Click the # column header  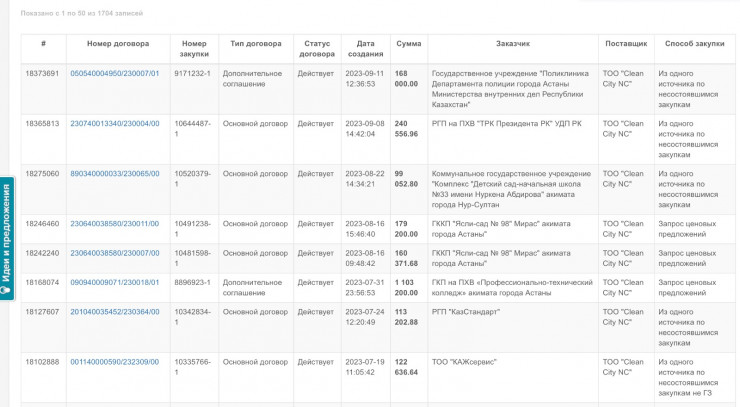pos(43,44)
